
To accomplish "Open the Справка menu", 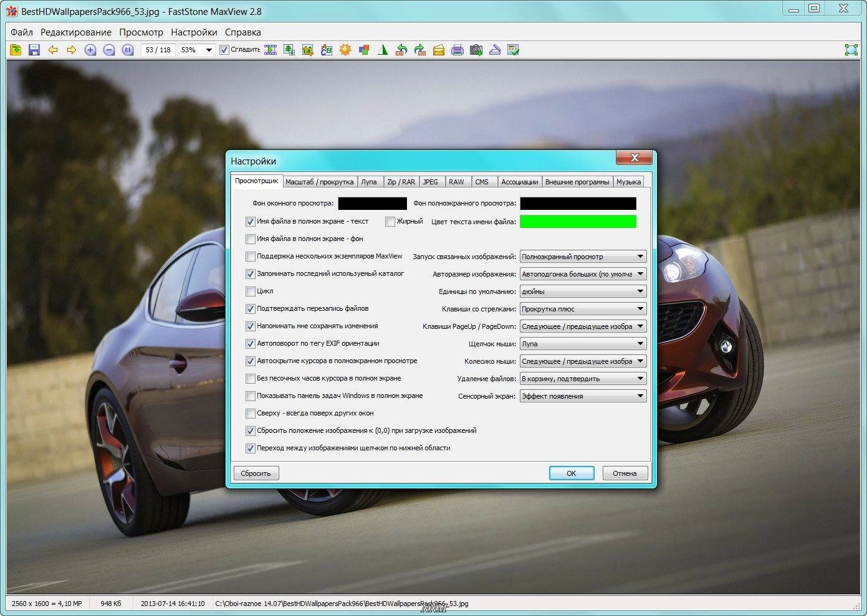I will pyautogui.click(x=243, y=32).
